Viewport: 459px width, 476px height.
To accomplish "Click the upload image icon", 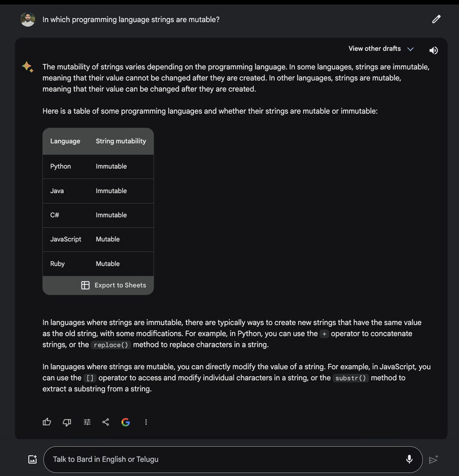I will click(33, 459).
